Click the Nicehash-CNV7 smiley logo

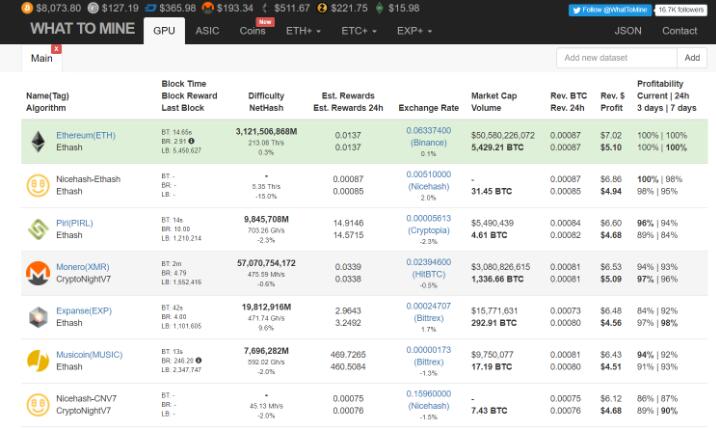click(38, 405)
